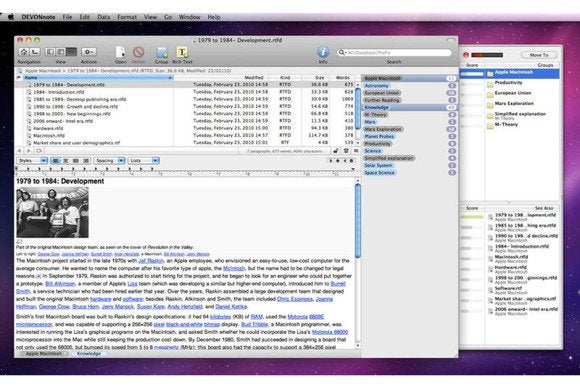This screenshot has height=388, width=580.
Task: Click the Actions gear button
Action: (x=89, y=52)
